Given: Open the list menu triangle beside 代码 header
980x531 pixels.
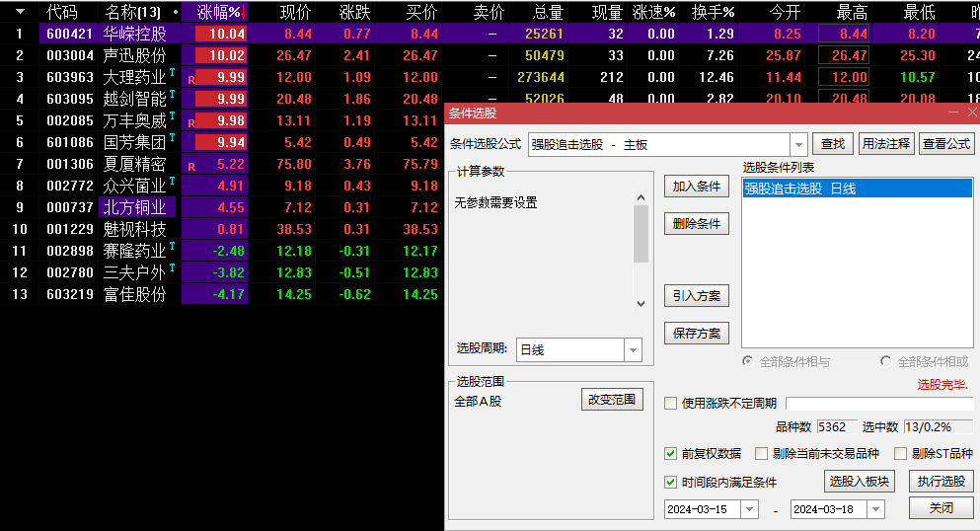Looking at the screenshot, I should (x=20, y=11).
